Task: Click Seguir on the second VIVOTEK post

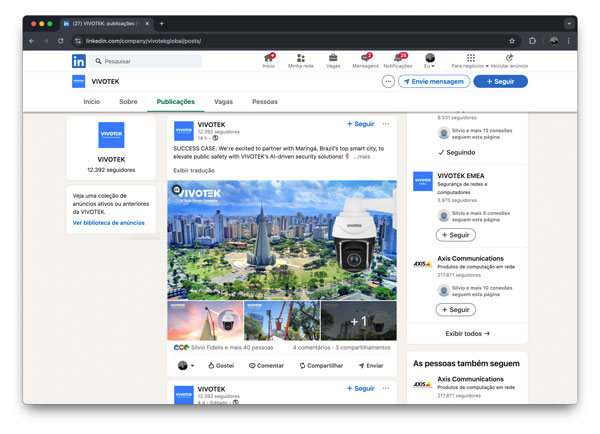Action: [x=360, y=388]
